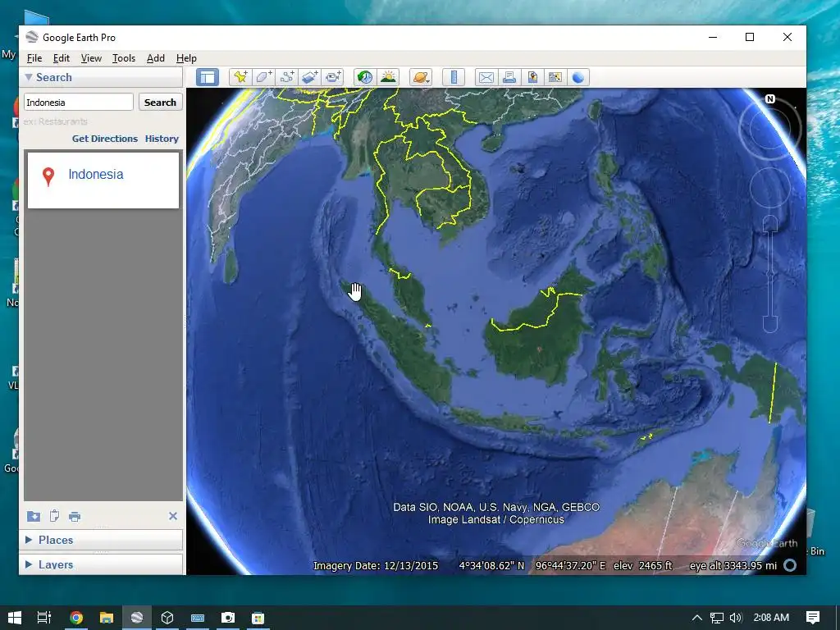This screenshot has width=840, height=630.
Task: Open Windows Start menu
Action: (15, 618)
